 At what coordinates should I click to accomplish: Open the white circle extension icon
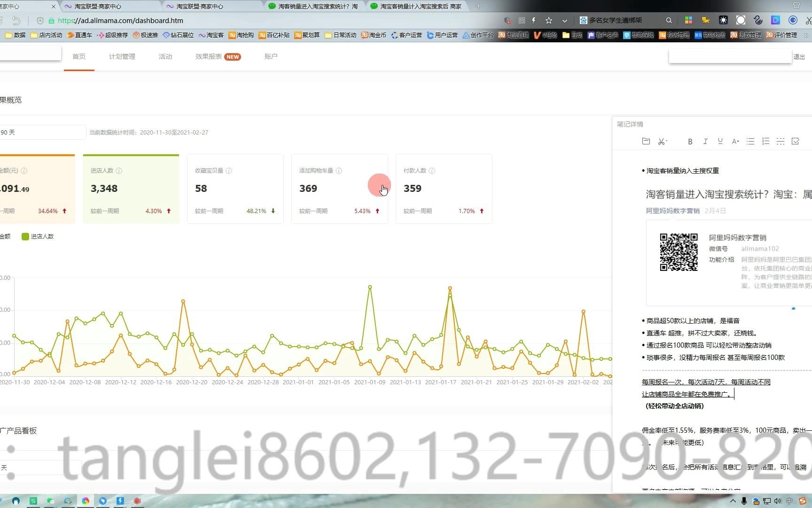741,20
